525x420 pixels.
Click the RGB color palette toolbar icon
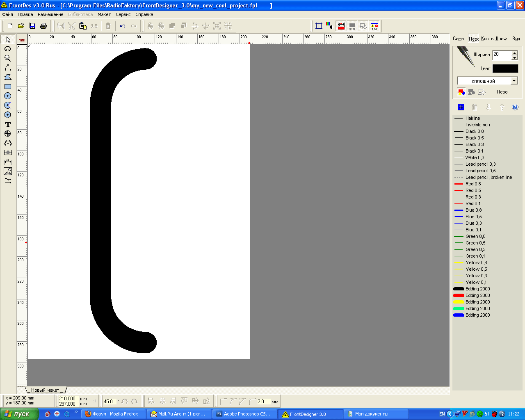pos(329,26)
